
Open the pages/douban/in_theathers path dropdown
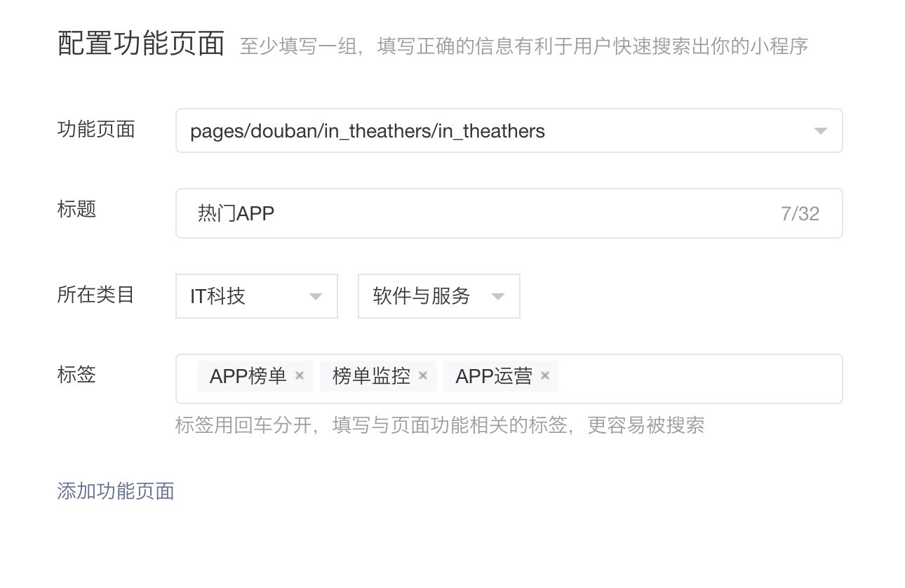pyautogui.click(x=491, y=131)
